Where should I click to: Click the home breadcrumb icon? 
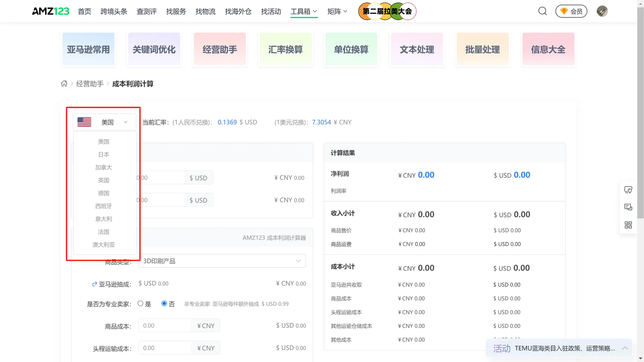click(64, 84)
